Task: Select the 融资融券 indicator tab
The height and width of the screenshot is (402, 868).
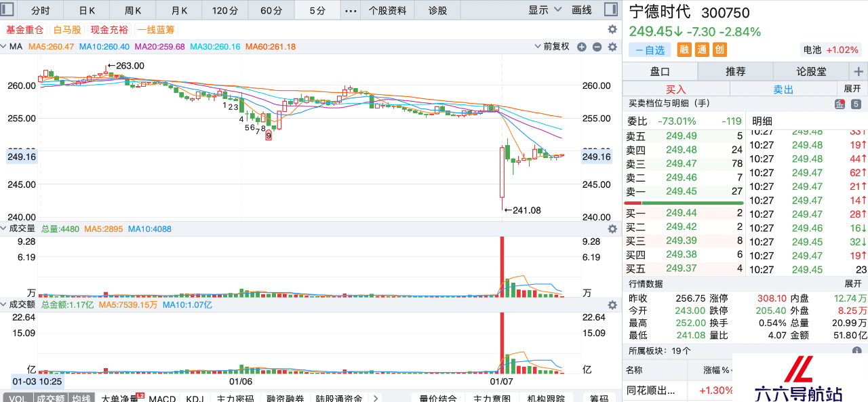Action: point(285,398)
